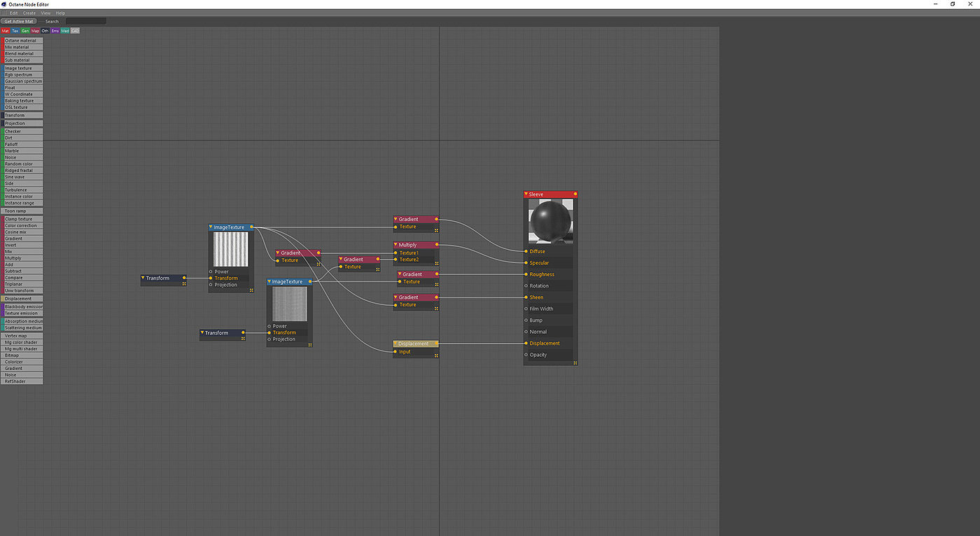Open the View menu
The image size is (980, 536).
pyautogui.click(x=45, y=13)
